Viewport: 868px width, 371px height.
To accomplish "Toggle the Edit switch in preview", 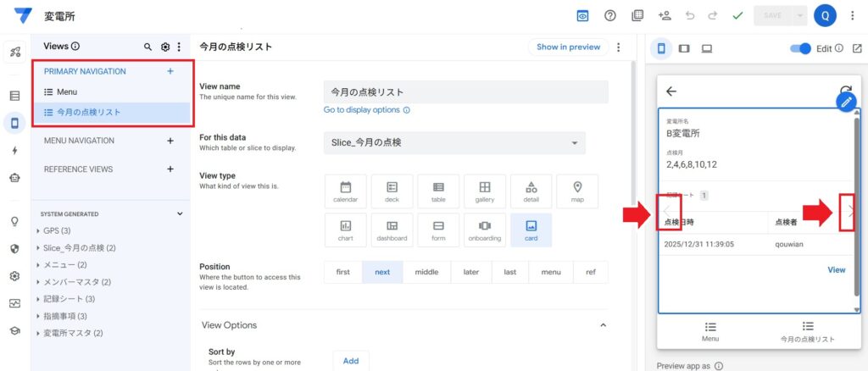I will click(x=800, y=48).
